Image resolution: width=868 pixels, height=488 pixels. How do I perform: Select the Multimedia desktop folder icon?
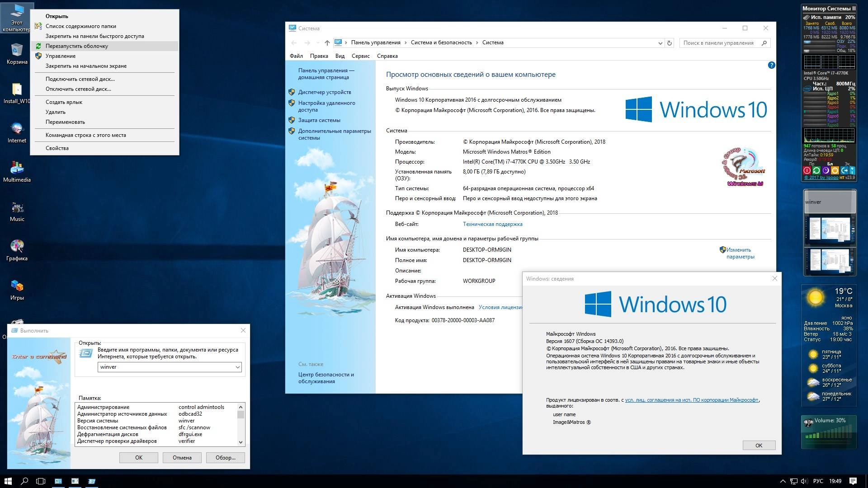coord(17,172)
